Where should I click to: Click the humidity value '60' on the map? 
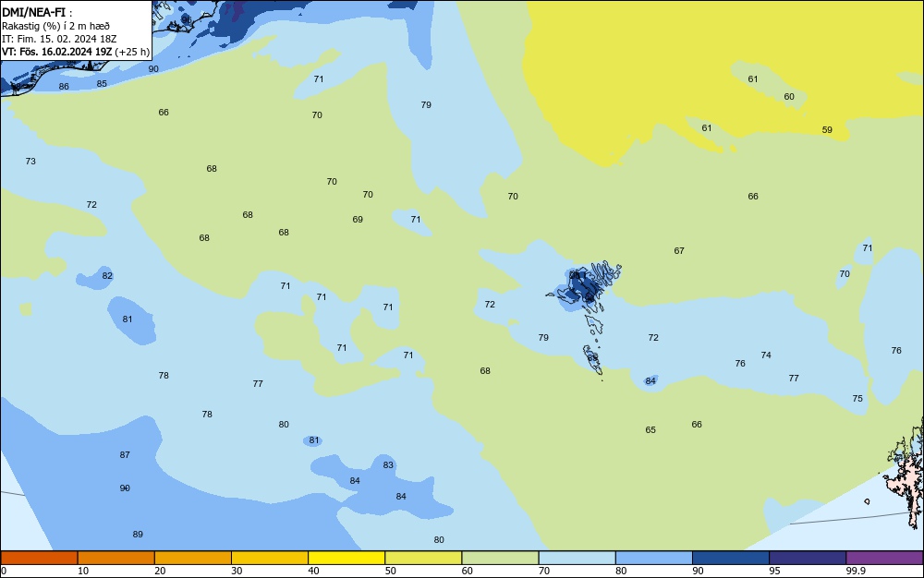point(789,97)
